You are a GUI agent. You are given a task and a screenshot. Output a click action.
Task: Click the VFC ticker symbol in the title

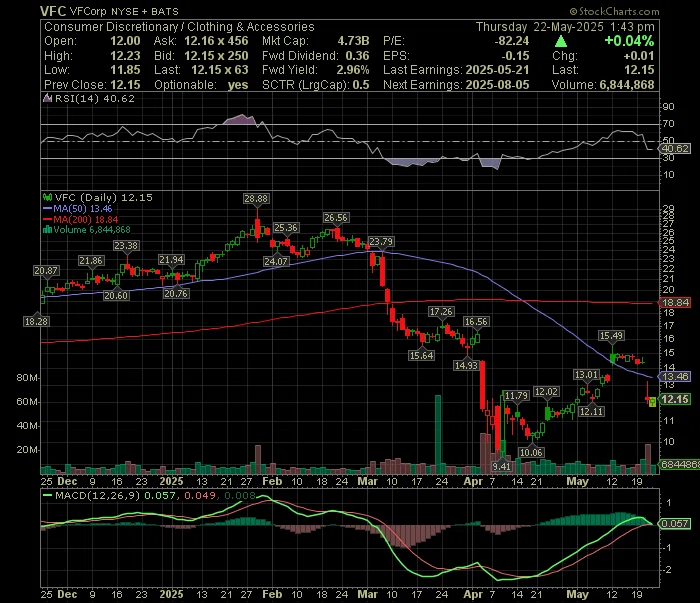(53, 11)
